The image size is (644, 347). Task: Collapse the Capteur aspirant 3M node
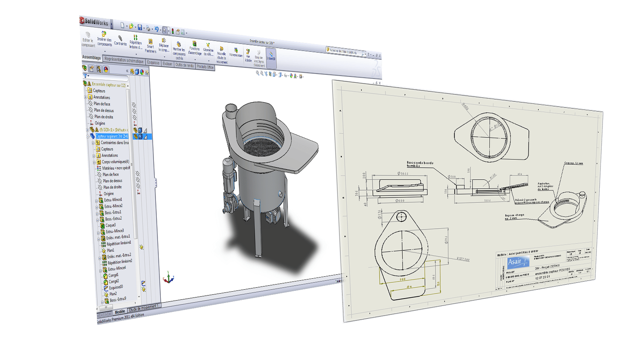[88, 137]
